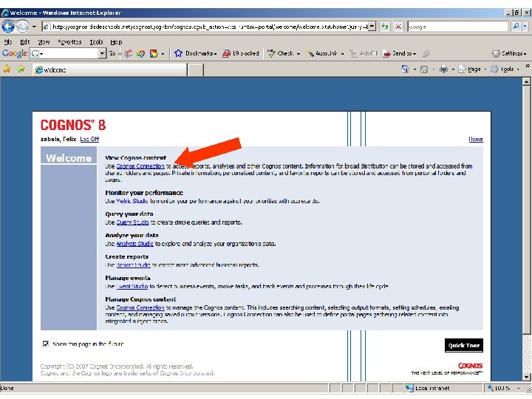Open Cognos Connection under View Cognos content
This screenshot has height=399, width=532.
pyautogui.click(x=140, y=166)
